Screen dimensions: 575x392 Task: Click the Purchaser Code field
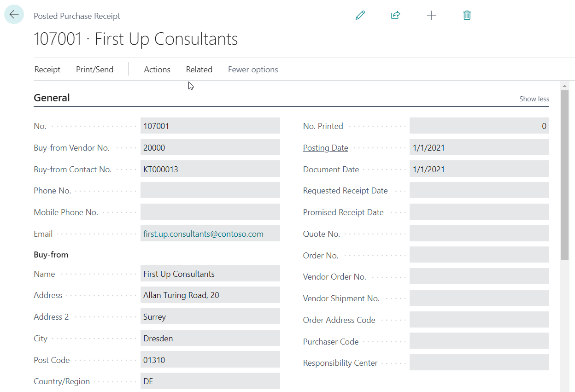pyautogui.click(x=479, y=341)
